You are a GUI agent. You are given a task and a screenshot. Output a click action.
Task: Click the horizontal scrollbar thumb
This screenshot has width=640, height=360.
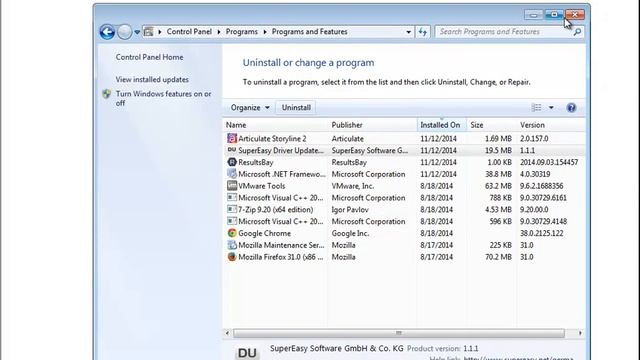399,333
